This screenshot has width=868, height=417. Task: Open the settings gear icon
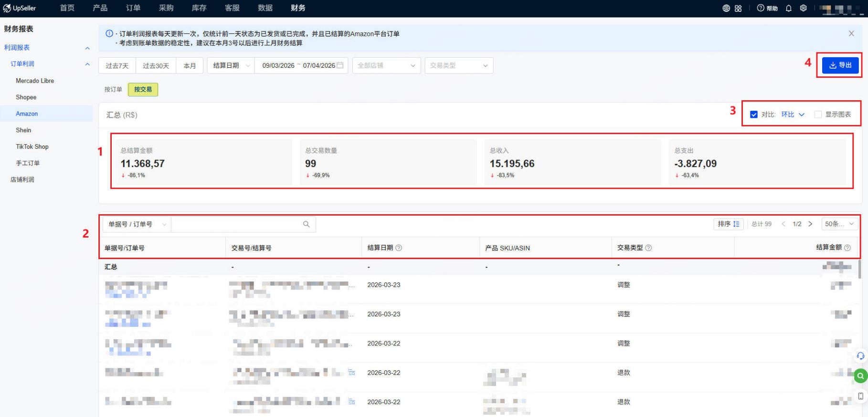coord(804,8)
